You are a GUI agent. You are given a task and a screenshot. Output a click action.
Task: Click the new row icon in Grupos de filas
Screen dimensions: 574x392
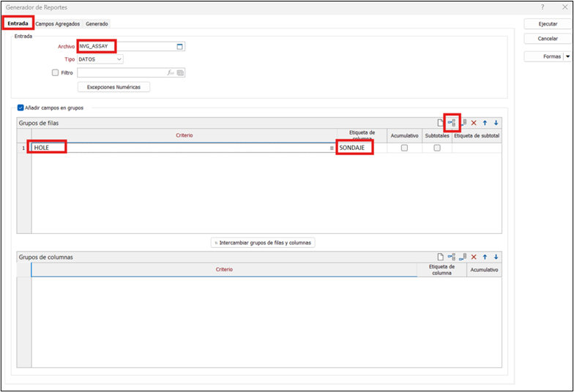(x=441, y=123)
